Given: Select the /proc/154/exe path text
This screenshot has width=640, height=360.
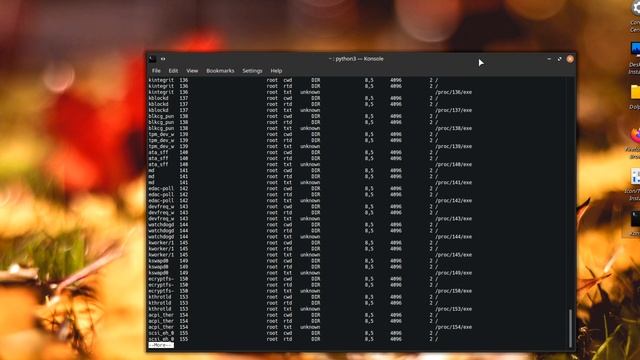Looking at the screenshot, I should coord(453,327).
